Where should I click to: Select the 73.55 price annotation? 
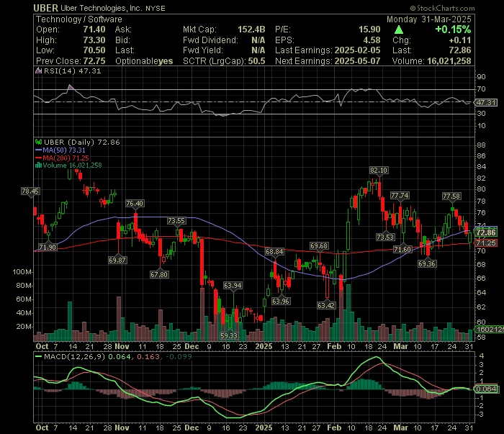click(176, 221)
